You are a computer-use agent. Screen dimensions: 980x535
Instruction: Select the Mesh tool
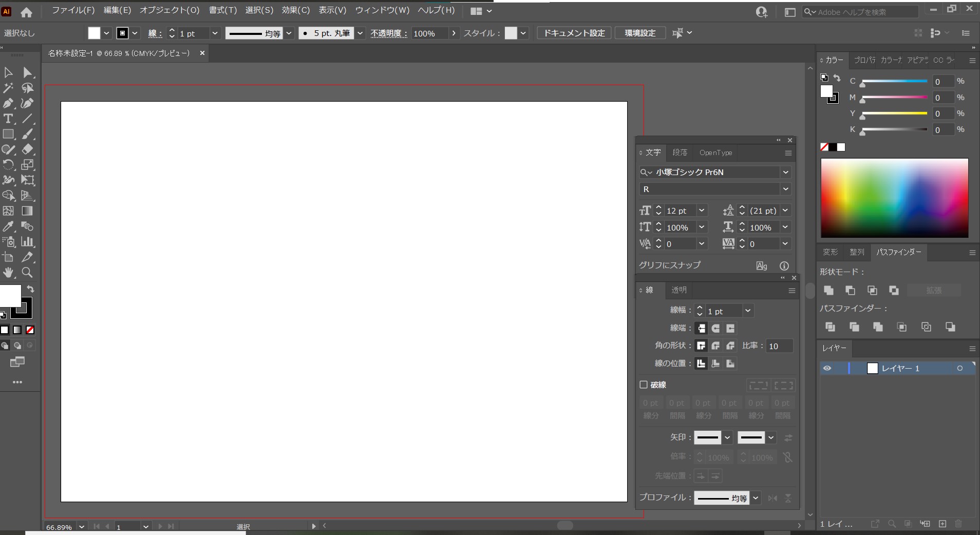[8, 211]
